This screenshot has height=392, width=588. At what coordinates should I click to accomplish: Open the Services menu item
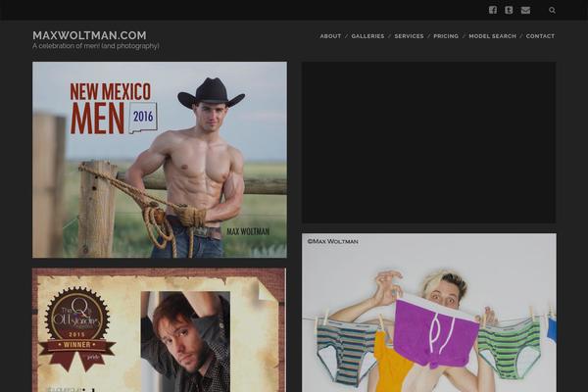click(409, 36)
